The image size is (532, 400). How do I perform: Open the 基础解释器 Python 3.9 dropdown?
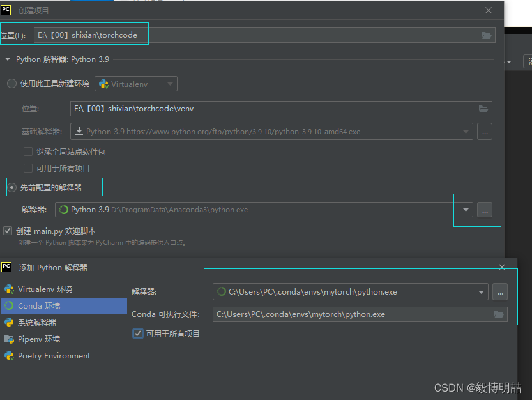click(466, 132)
